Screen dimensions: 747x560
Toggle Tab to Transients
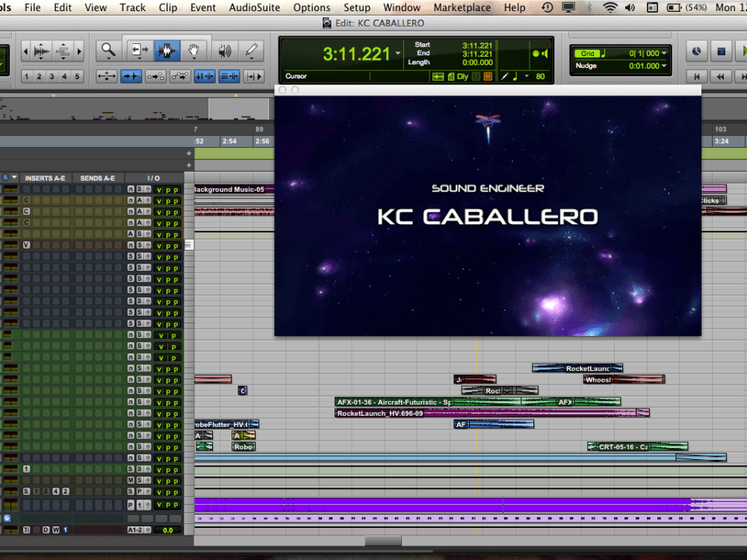pos(131,76)
